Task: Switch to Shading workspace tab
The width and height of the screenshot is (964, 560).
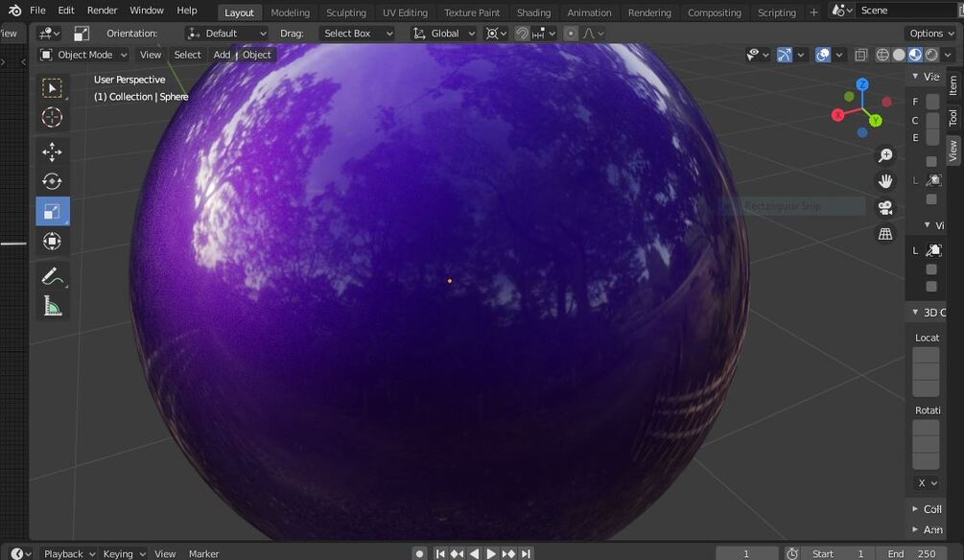Action: tap(533, 12)
